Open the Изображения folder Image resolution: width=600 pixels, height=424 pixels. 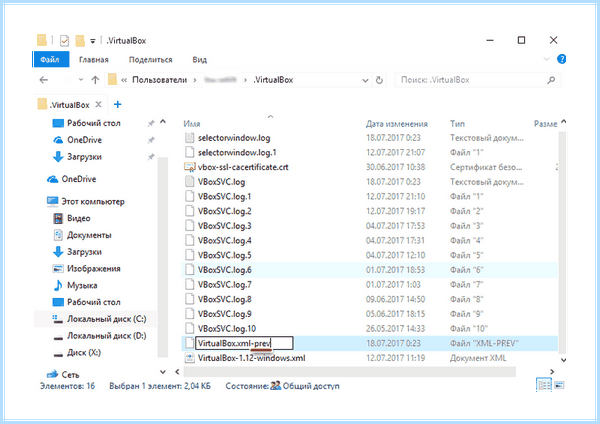pyautogui.click(x=94, y=269)
